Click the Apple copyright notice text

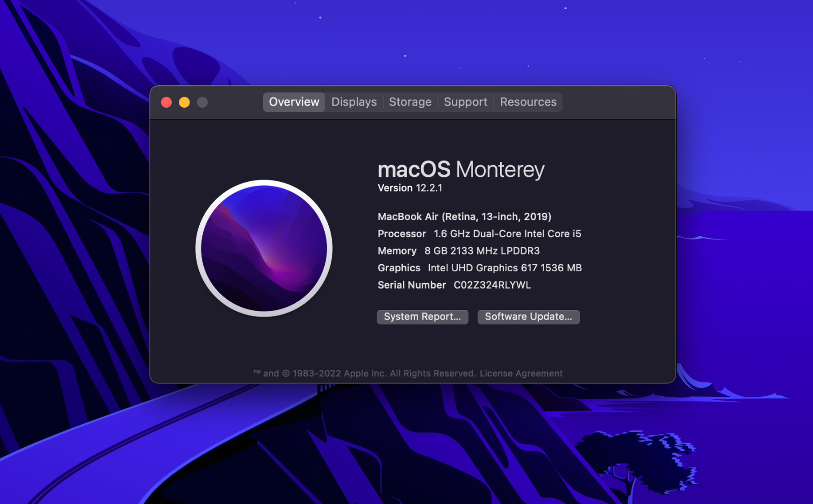click(x=364, y=373)
